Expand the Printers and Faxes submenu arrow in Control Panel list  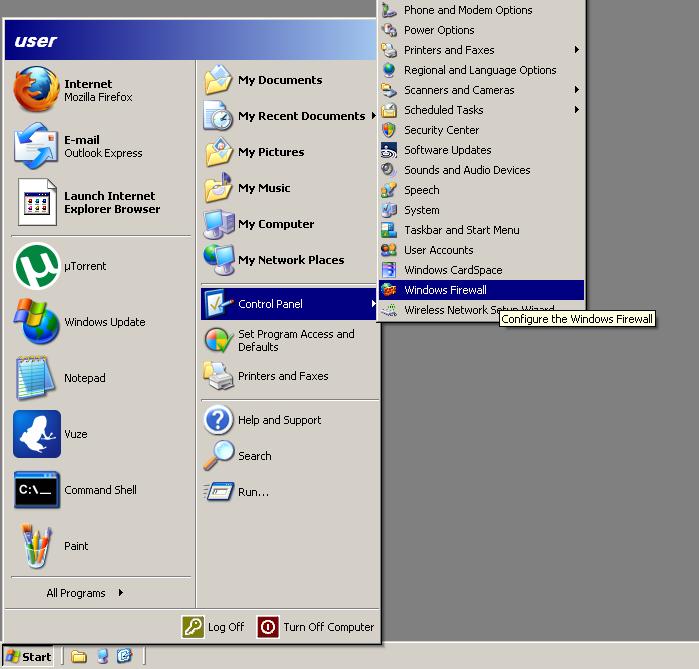tap(577, 49)
